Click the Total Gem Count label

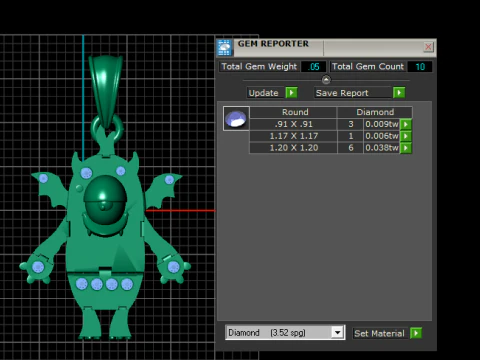click(368, 67)
